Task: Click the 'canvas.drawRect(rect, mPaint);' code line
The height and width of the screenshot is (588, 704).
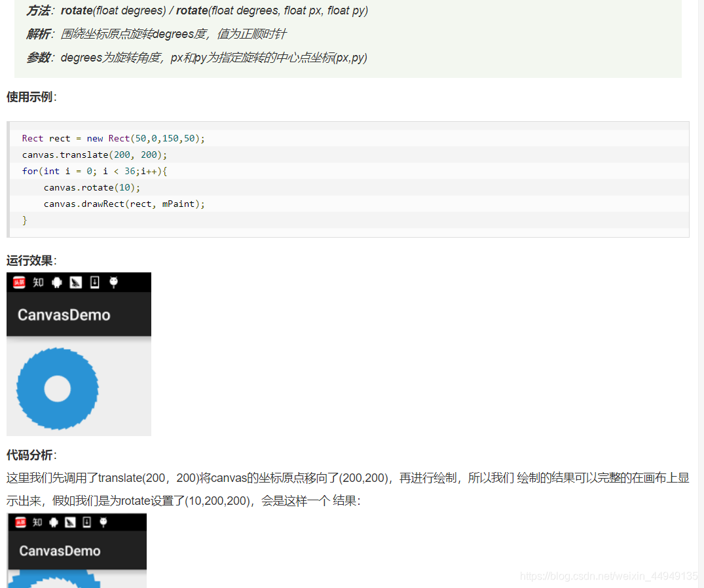Action: [x=124, y=204]
